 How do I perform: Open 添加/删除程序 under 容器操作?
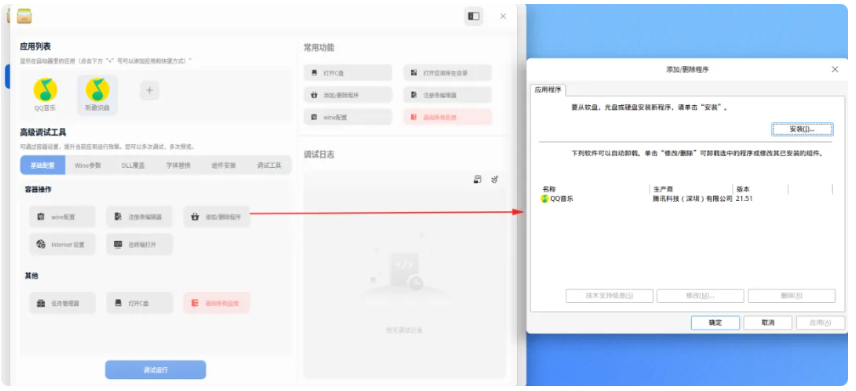coord(217,217)
